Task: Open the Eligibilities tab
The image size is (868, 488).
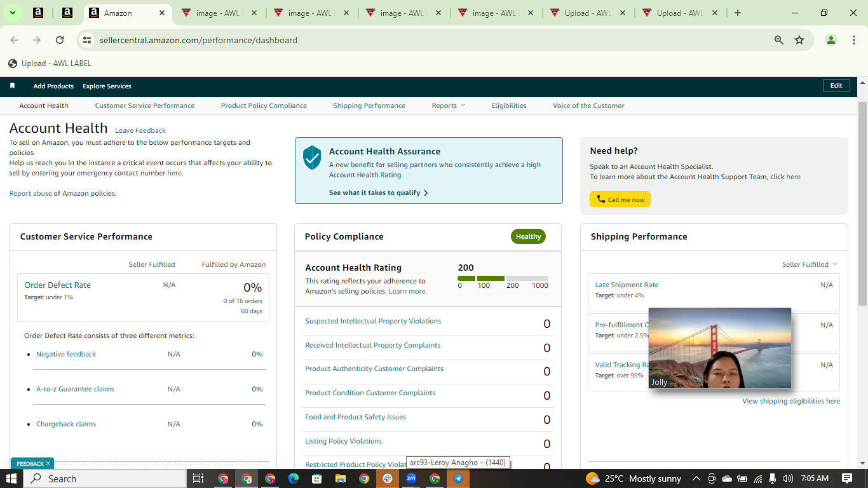Action: tap(509, 105)
